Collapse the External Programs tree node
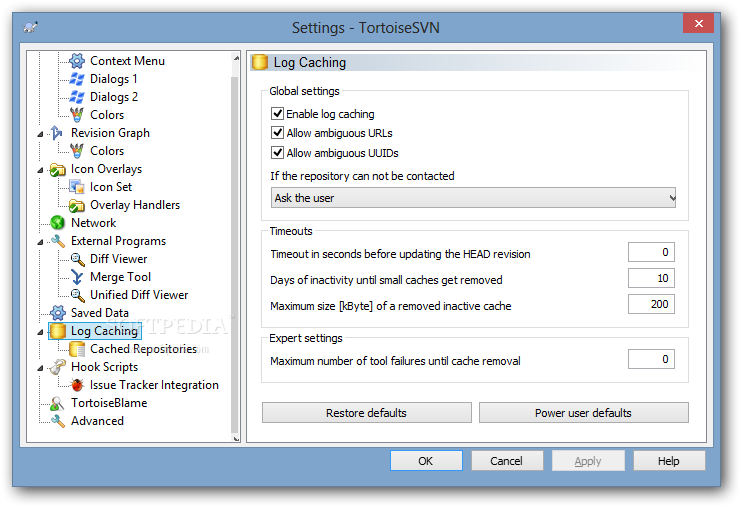The image size is (741, 507). 41,242
